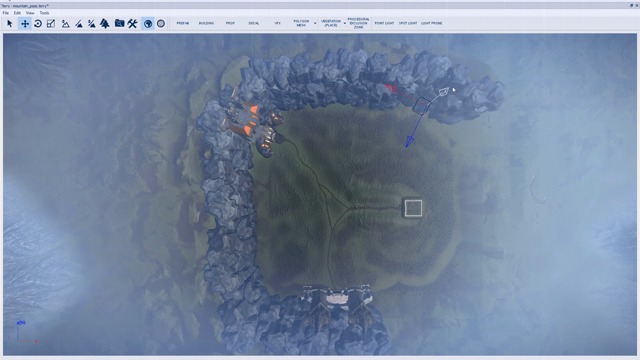Select the stone castle gate structure
Viewport: 640px width, 360px height.
pos(337,297)
